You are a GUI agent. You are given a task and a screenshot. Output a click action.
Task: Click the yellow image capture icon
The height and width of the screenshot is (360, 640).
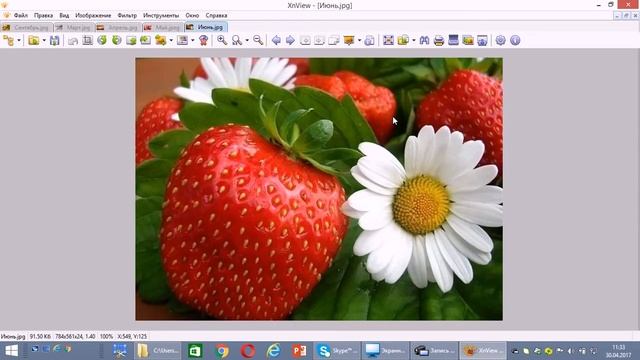(x=468, y=40)
